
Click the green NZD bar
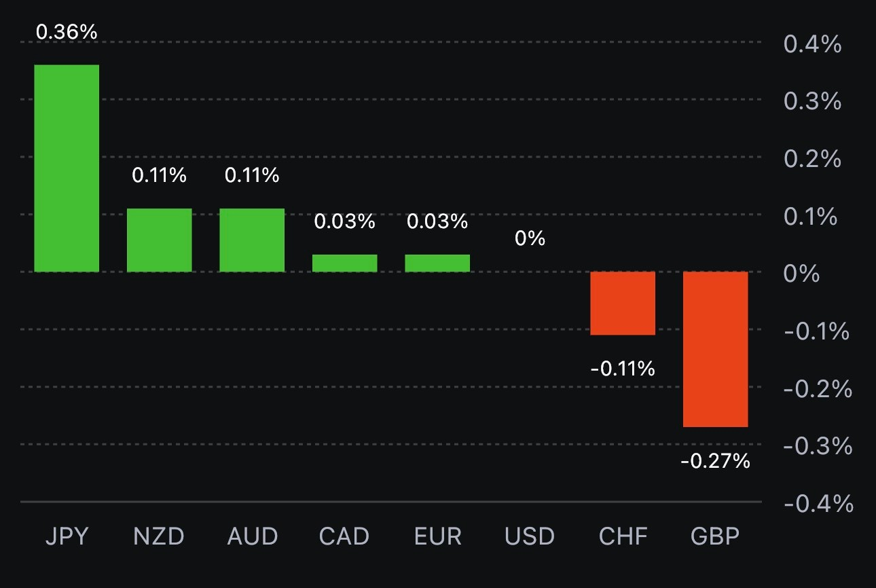[160, 240]
